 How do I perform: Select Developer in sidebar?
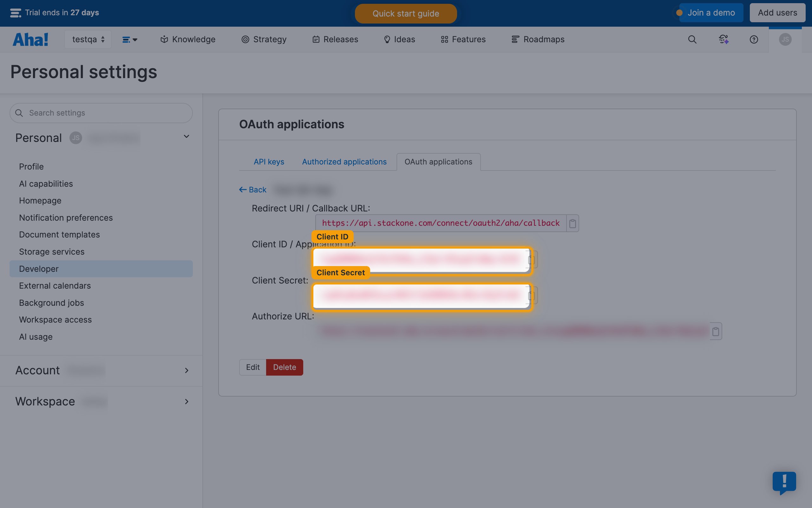coord(101,269)
